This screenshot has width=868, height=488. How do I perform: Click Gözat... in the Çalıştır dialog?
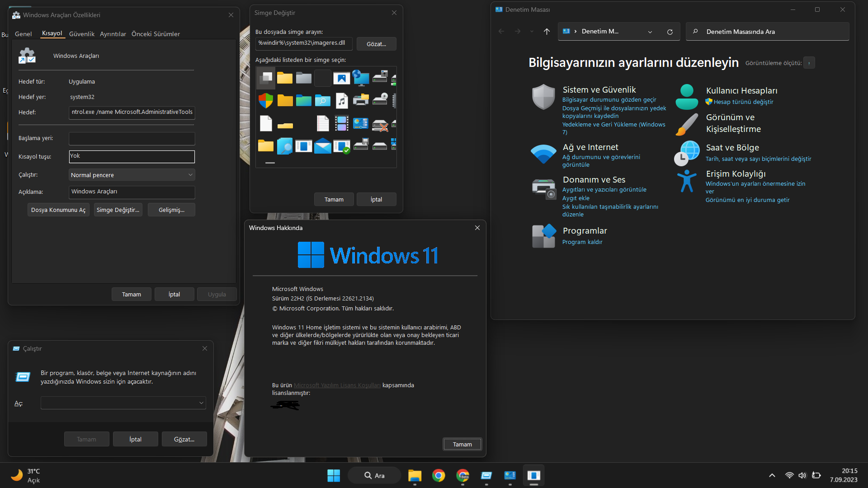184,439
